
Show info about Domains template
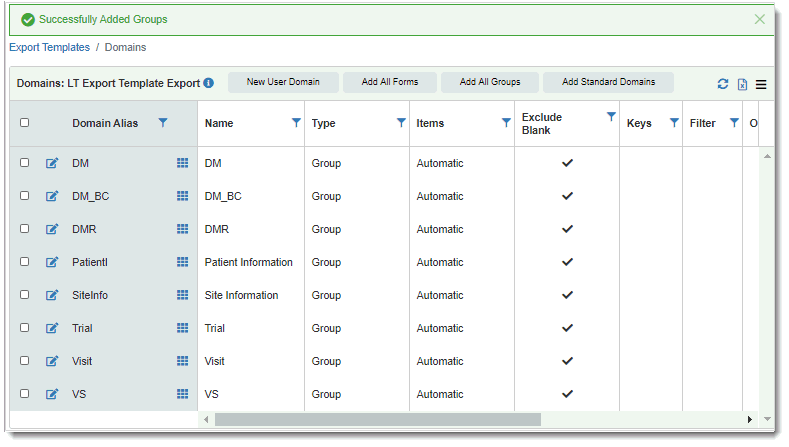click(208, 83)
